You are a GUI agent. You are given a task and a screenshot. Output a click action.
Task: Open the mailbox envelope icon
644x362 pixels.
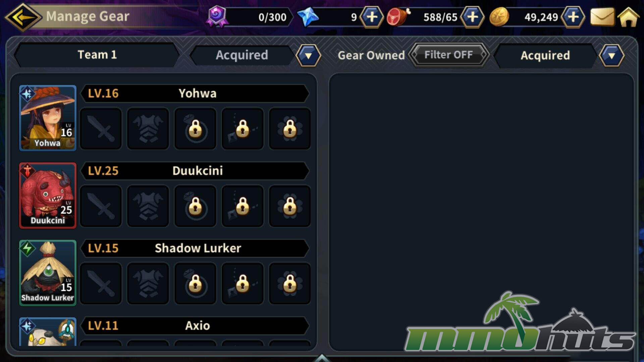pos(602,17)
